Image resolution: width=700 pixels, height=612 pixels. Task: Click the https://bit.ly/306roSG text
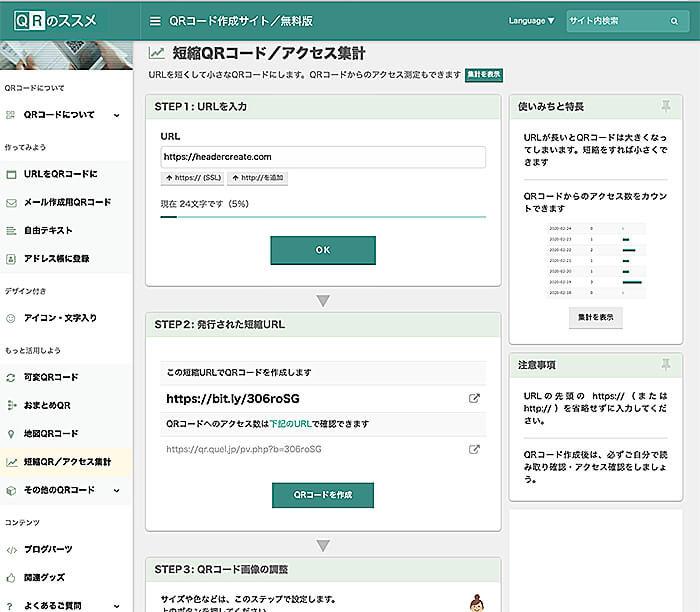(233, 399)
